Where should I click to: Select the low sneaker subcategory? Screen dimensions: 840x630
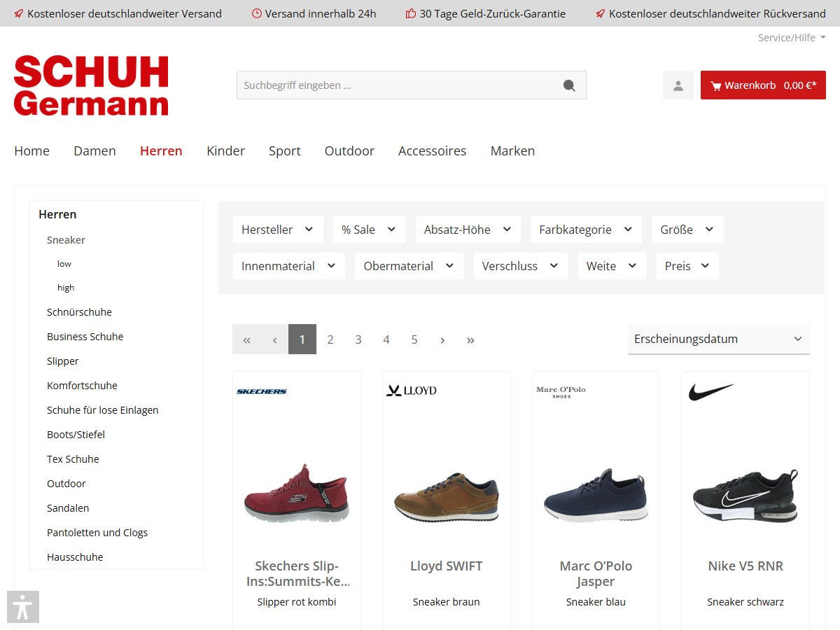point(64,264)
